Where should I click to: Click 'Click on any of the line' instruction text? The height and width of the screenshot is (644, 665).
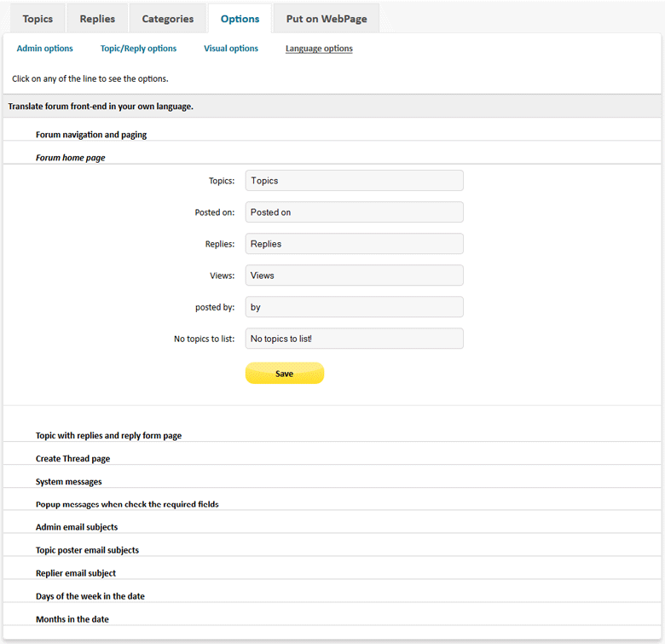(x=90, y=78)
